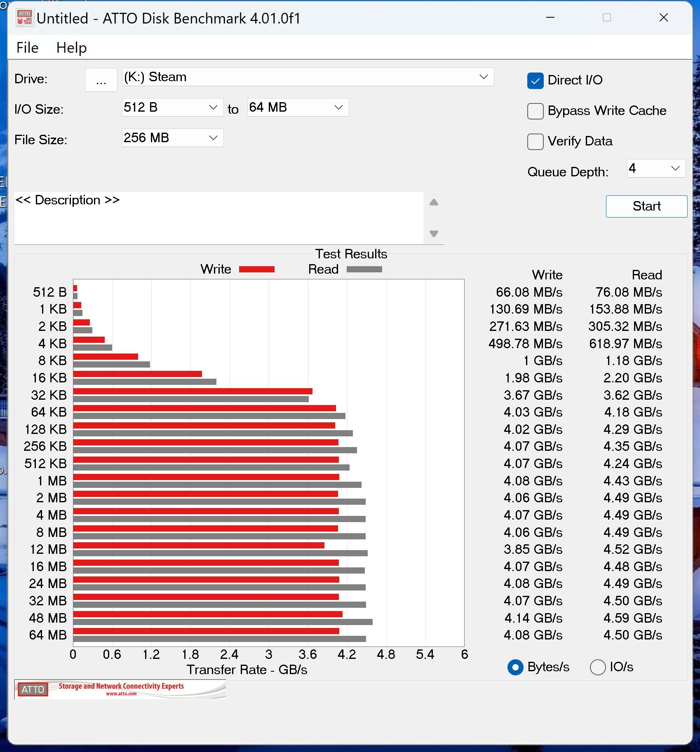Click the 153.88 MB/s read value

[x=626, y=309]
